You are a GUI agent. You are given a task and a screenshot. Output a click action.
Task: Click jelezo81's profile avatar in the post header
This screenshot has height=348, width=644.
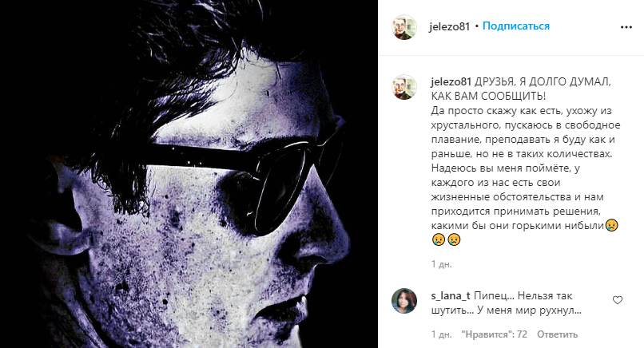pos(404,27)
